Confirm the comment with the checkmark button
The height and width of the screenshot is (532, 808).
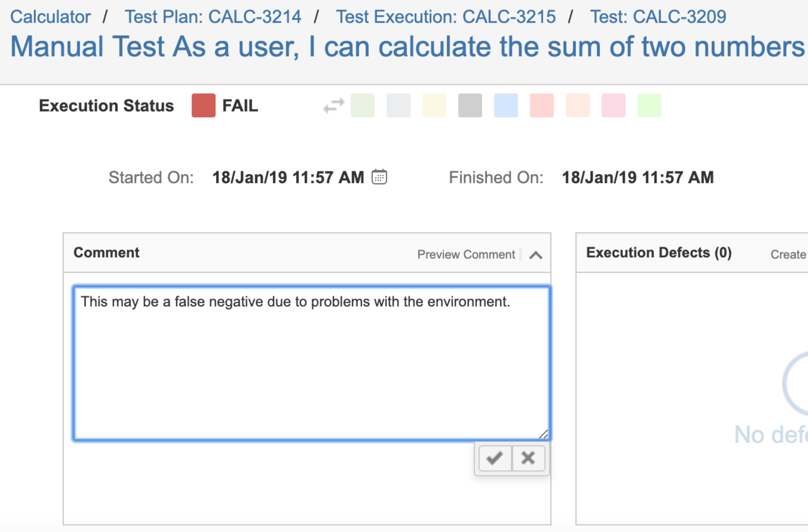[495, 458]
